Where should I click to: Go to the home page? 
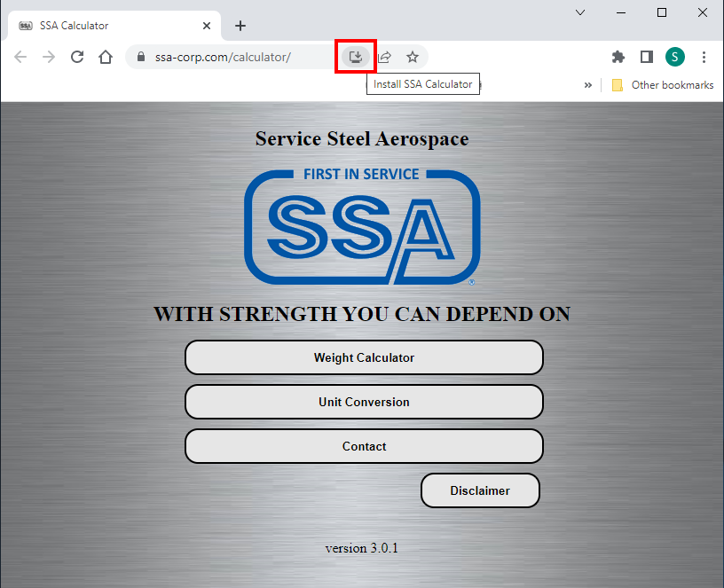[x=106, y=57]
